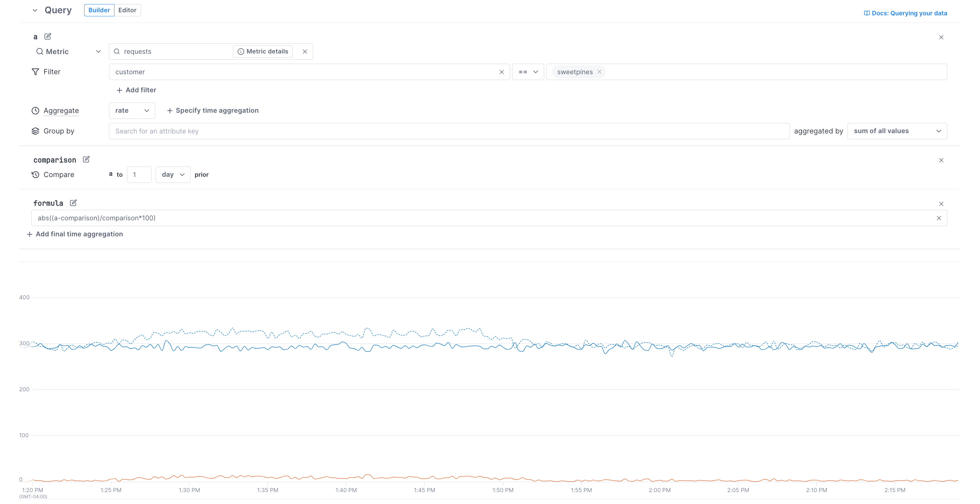980x504 pixels.
Task: Click Add filter
Action: point(136,90)
